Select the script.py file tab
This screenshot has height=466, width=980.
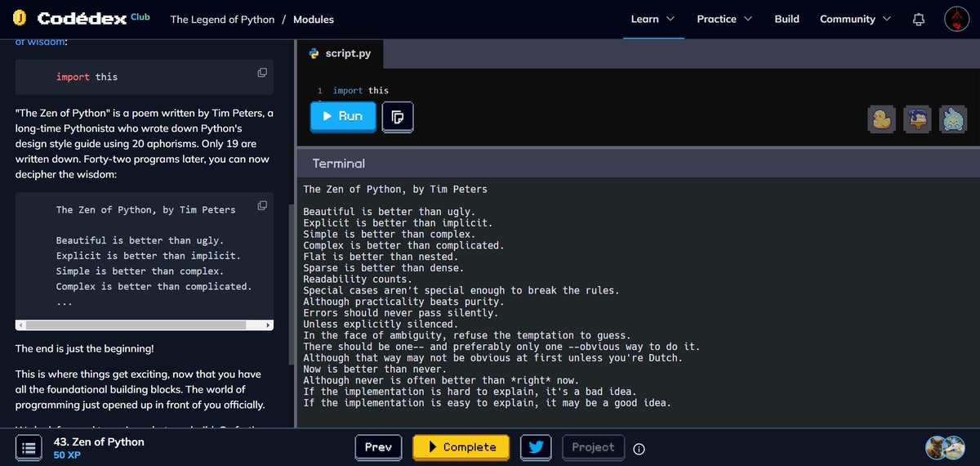[x=340, y=53]
